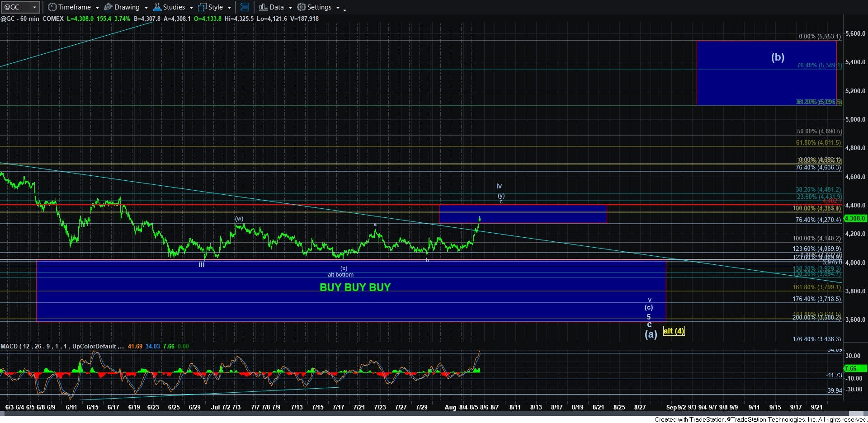Select the '(w)' wave label
The width and height of the screenshot is (868, 423).
coord(239,219)
